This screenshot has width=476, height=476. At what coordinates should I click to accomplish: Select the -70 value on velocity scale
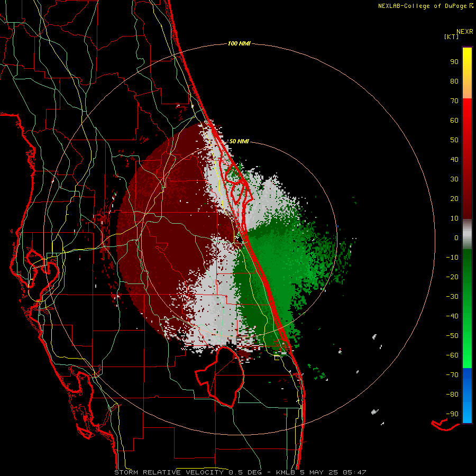pos(452,375)
